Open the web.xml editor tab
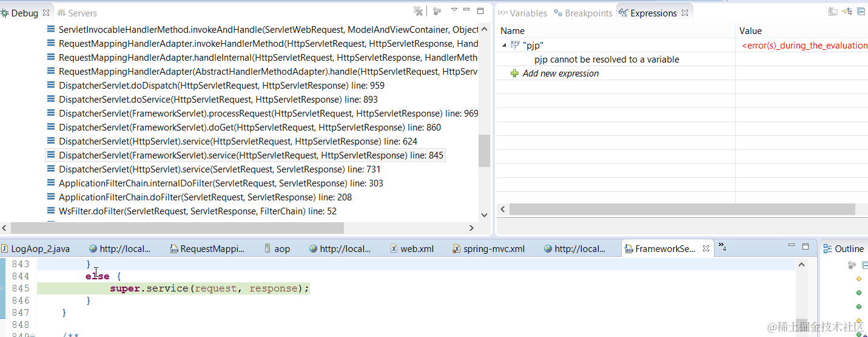 click(411, 248)
